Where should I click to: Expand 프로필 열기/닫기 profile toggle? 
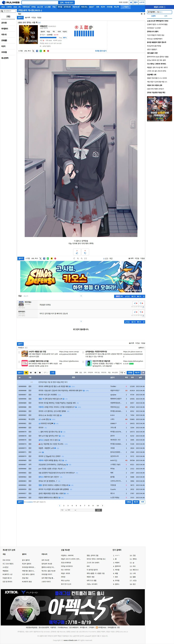pos(100,51)
